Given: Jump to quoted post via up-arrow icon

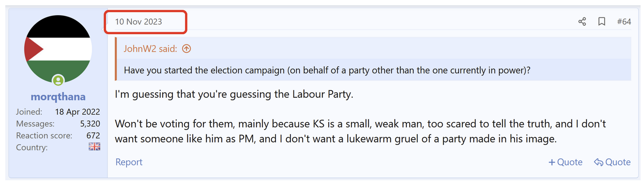Looking at the screenshot, I should pos(186,49).
